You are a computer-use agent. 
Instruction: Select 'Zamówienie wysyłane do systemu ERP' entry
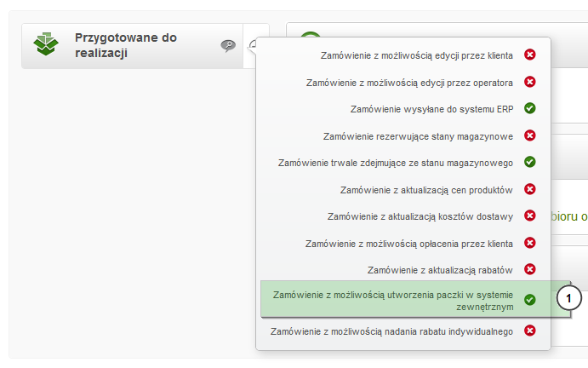[431, 109]
